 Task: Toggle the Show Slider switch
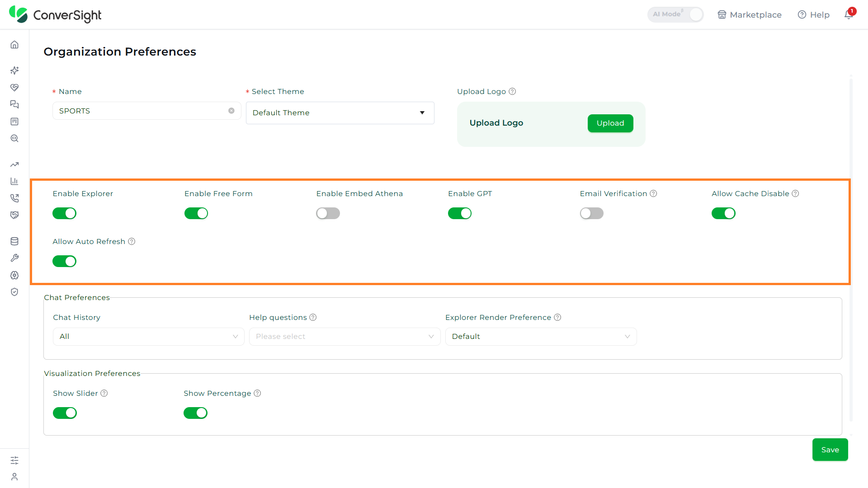point(65,413)
